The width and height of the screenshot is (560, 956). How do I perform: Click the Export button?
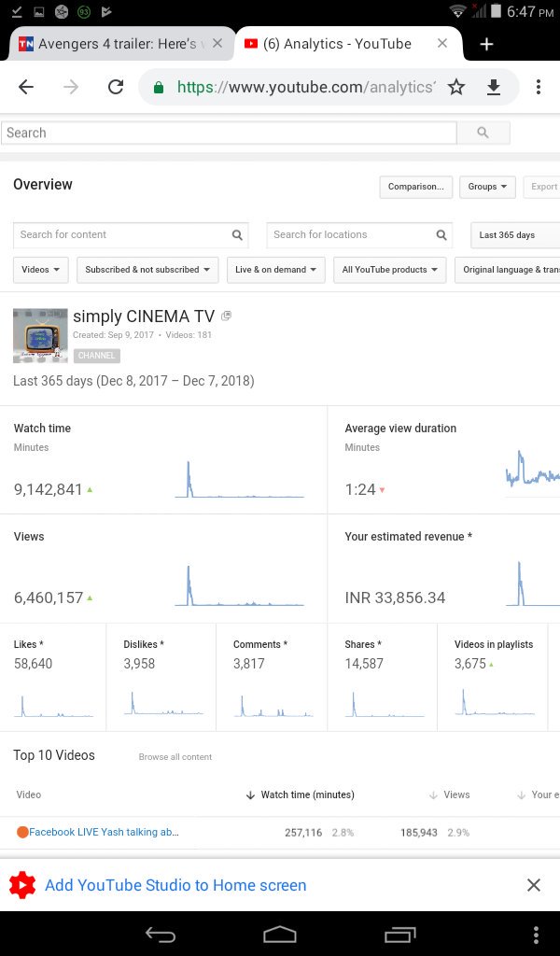(x=542, y=187)
